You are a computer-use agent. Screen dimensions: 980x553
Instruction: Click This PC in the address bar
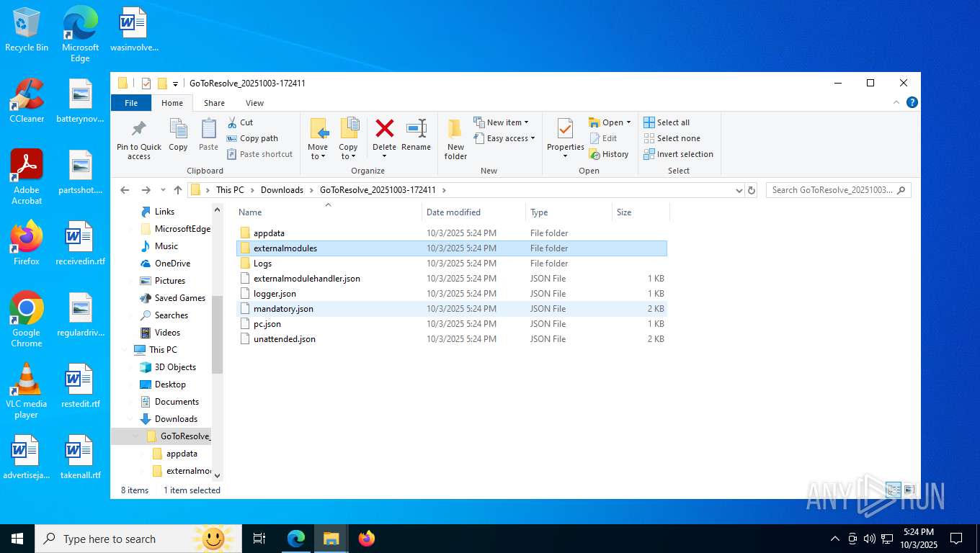coord(230,190)
